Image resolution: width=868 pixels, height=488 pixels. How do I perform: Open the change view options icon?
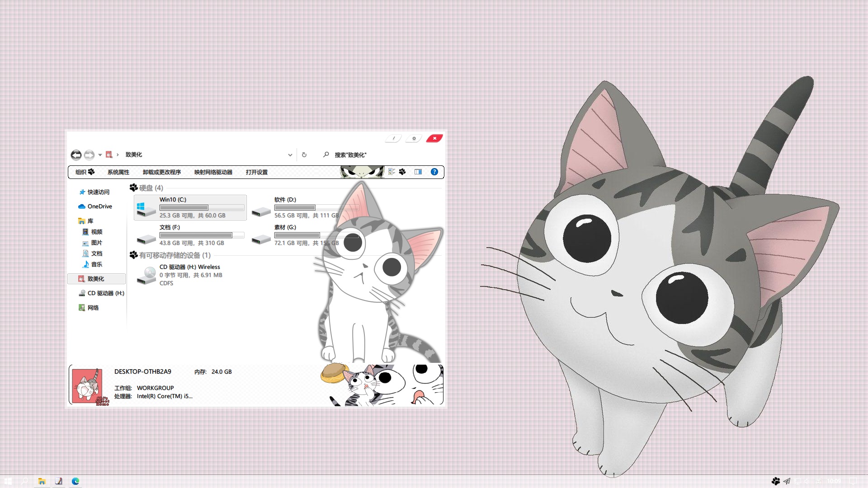(392, 172)
